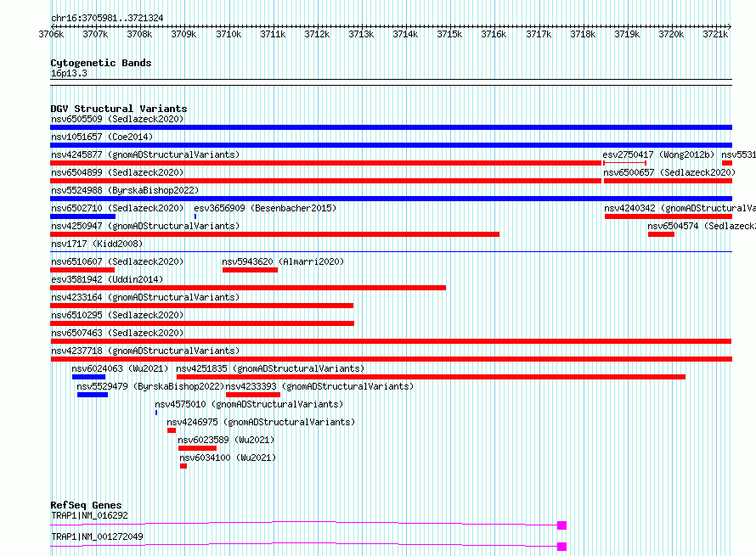Open the TRAP1|NM_001272049 gene label

pos(97,536)
